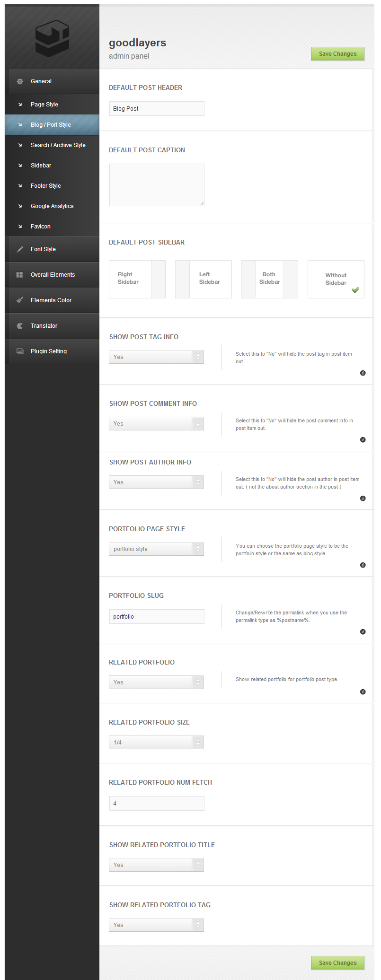Click the goodlayers logo icon
Screen dimensions: 381x980
(52, 38)
